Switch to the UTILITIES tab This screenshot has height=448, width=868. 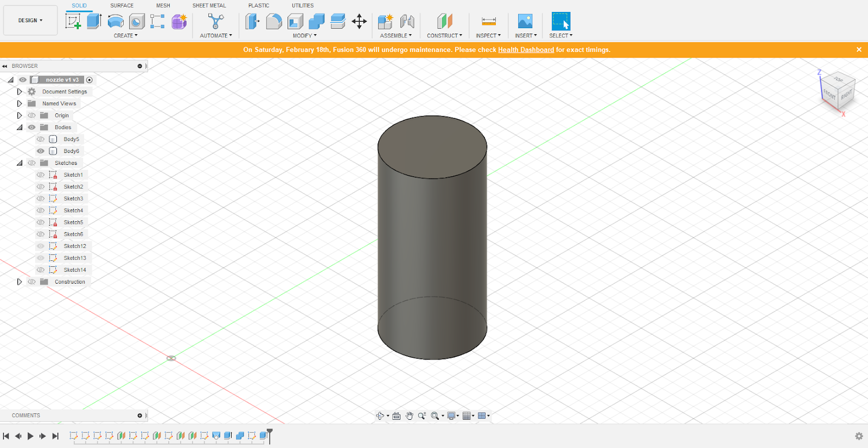(303, 5)
